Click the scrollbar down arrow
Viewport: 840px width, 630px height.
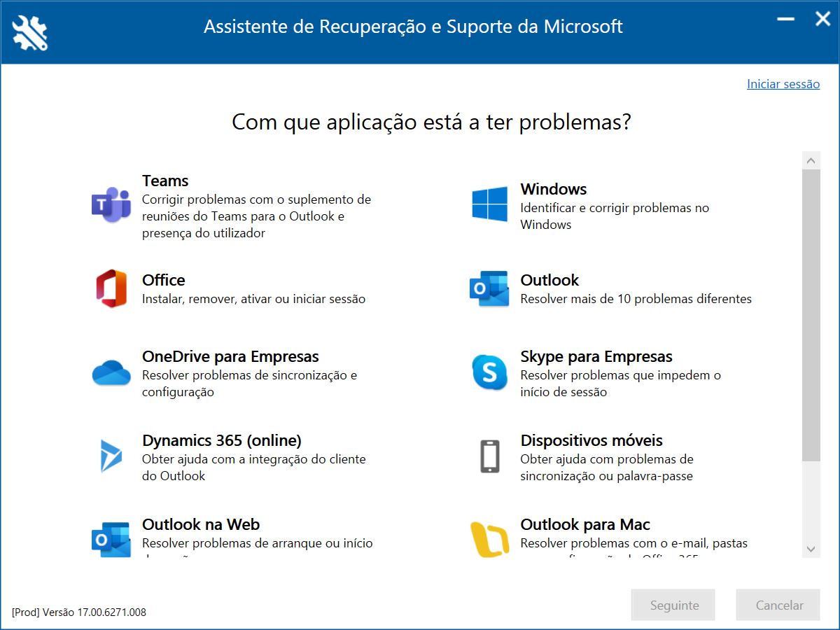pos(811,549)
